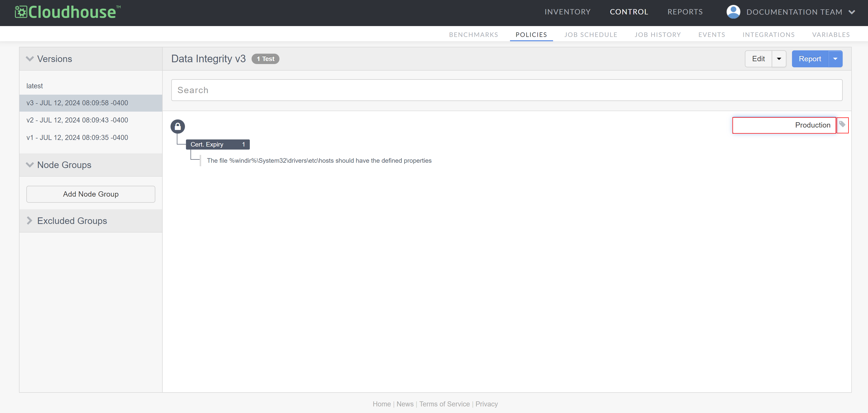
Task: Click the Production tag label
Action: click(x=813, y=125)
